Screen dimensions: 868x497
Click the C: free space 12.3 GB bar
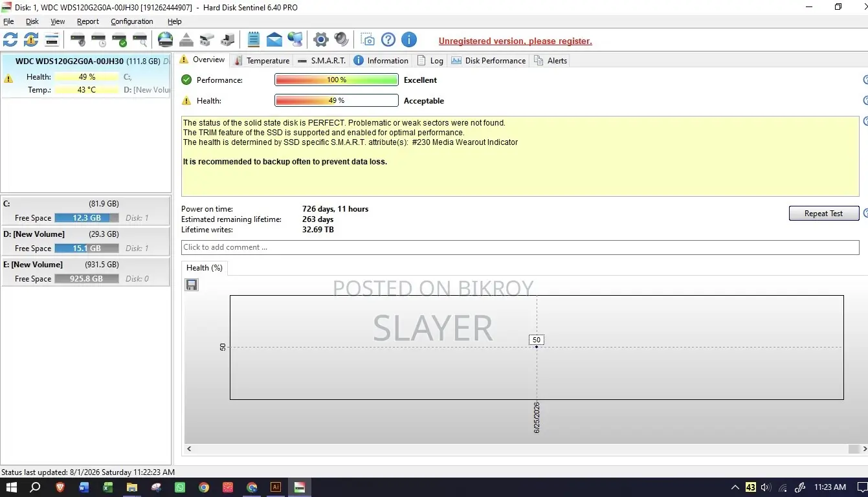(x=87, y=218)
